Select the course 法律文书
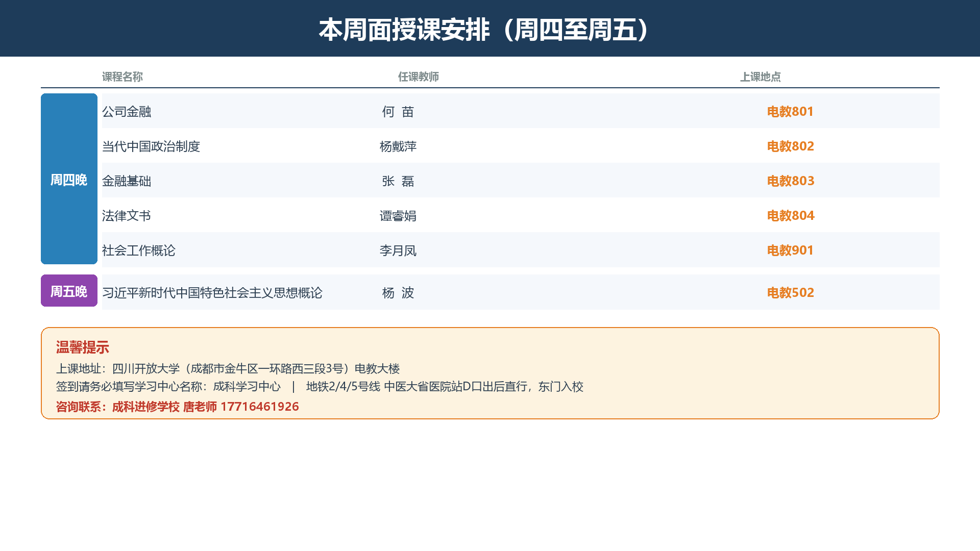Viewport: 980px width, 551px height. (127, 215)
